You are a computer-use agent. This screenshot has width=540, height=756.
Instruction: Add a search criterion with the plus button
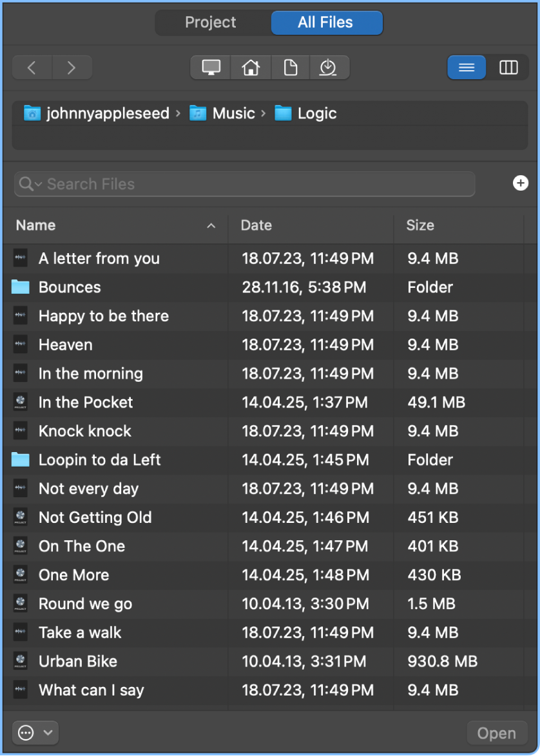tap(520, 184)
